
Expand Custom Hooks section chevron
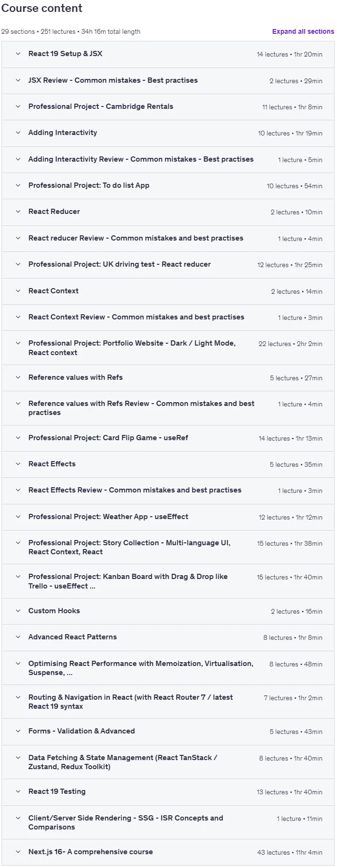pyautogui.click(x=18, y=611)
